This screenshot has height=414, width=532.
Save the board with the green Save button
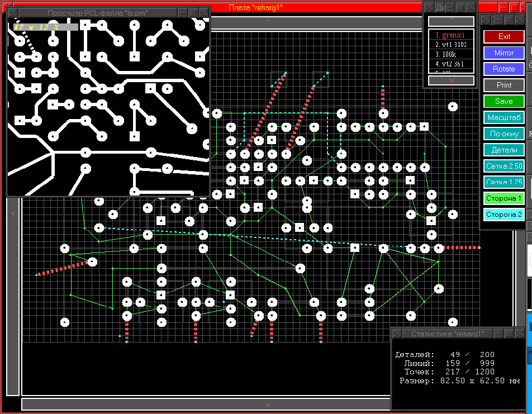point(504,101)
